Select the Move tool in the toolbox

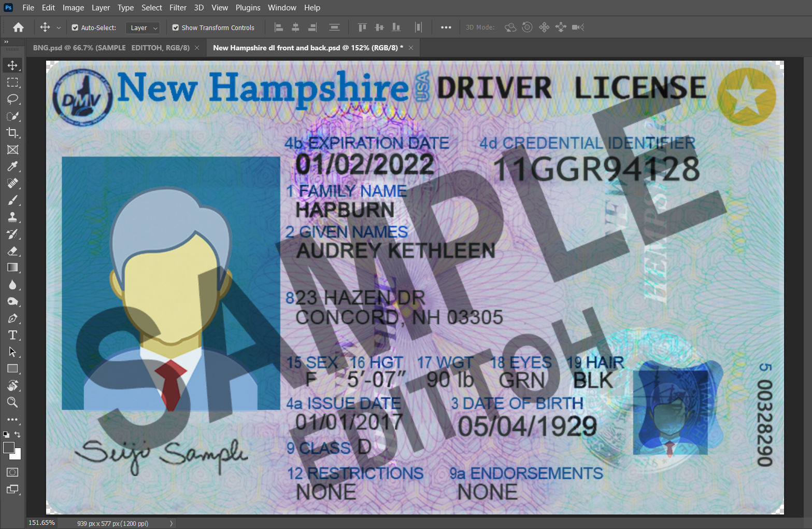click(x=12, y=65)
